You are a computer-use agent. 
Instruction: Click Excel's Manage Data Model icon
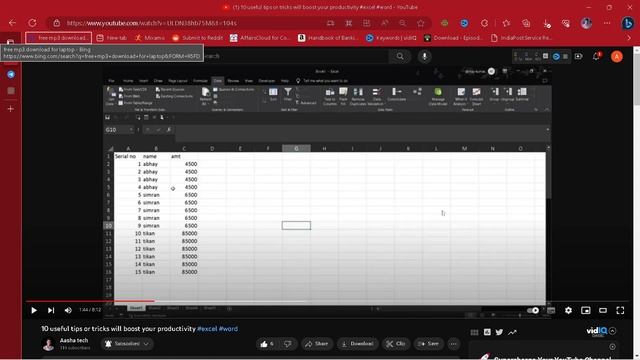pos(438,97)
